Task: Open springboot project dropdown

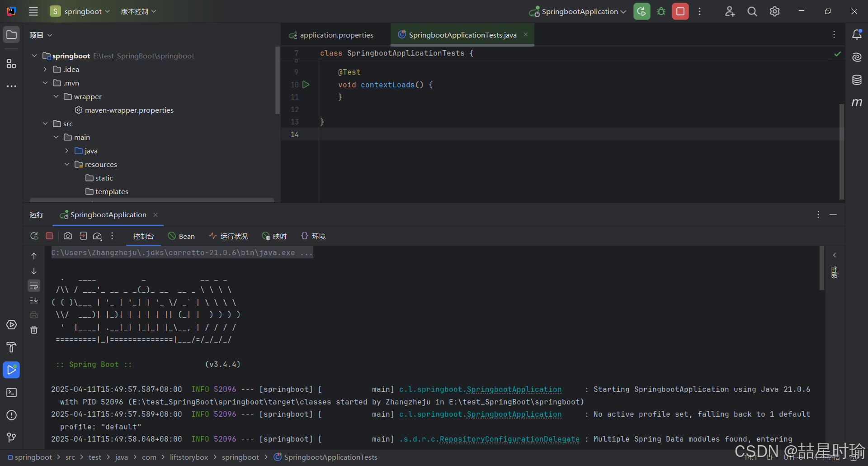Action: coord(80,11)
